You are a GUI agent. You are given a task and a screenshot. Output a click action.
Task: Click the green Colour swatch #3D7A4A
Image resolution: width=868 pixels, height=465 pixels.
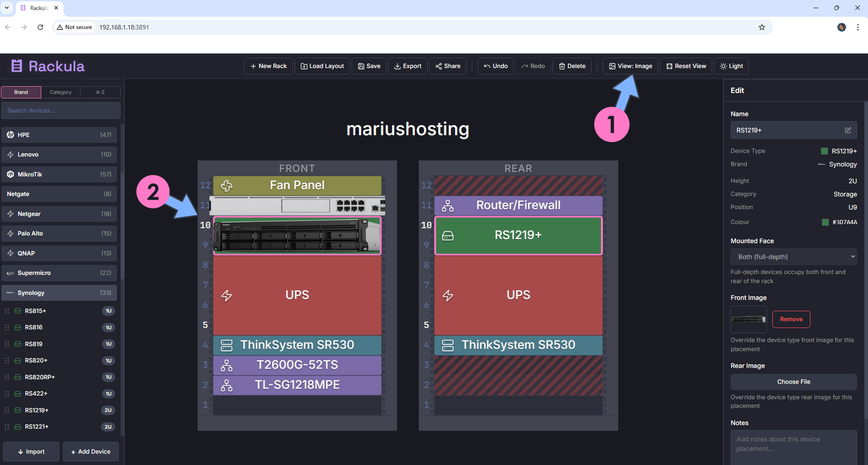point(825,222)
